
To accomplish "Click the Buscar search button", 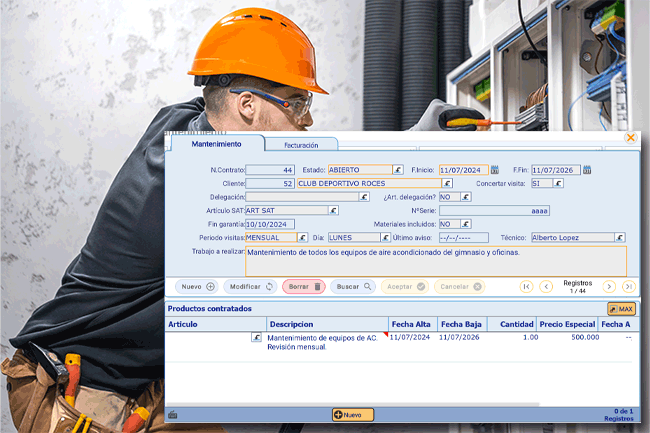I will pyautogui.click(x=354, y=287).
